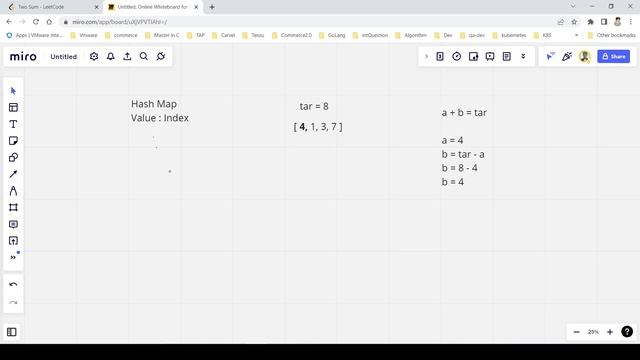
Task: Open notifications bell
Action: (x=111, y=56)
